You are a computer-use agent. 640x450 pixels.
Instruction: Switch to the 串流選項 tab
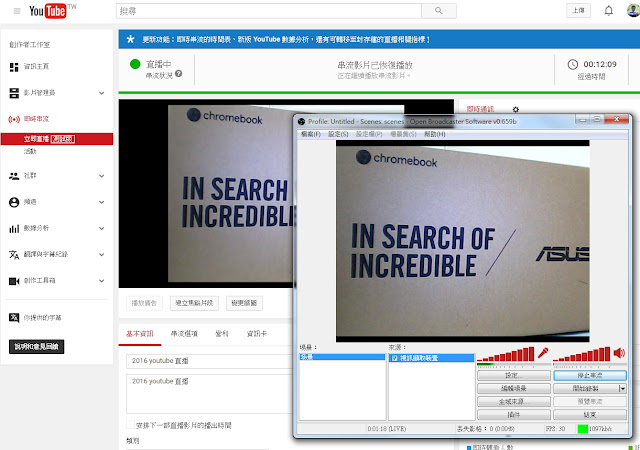[x=184, y=334]
